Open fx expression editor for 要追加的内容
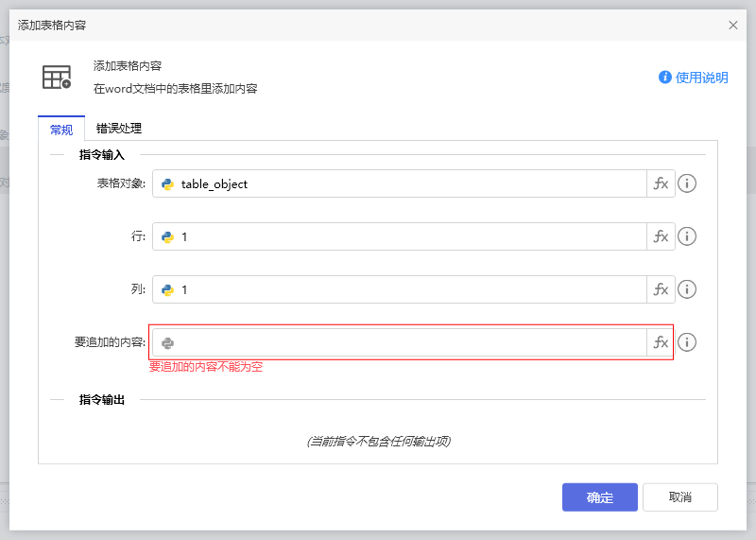This screenshot has width=756, height=540. point(661,342)
